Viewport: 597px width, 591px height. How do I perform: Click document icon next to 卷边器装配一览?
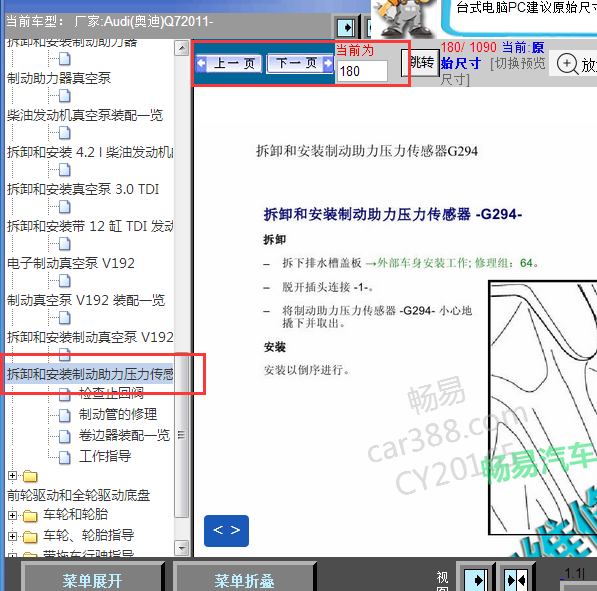click(x=65, y=436)
